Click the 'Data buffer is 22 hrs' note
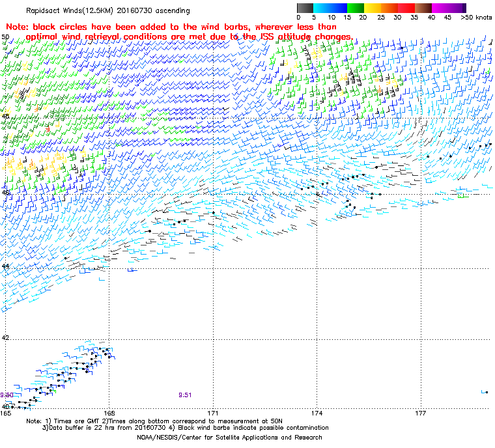495x448 pixels. [x=186, y=428]
